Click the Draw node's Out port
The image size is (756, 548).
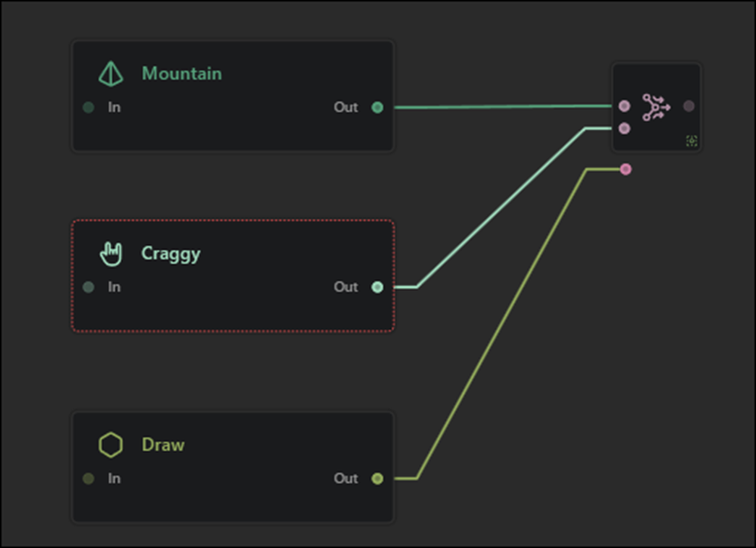click(377, 479)
